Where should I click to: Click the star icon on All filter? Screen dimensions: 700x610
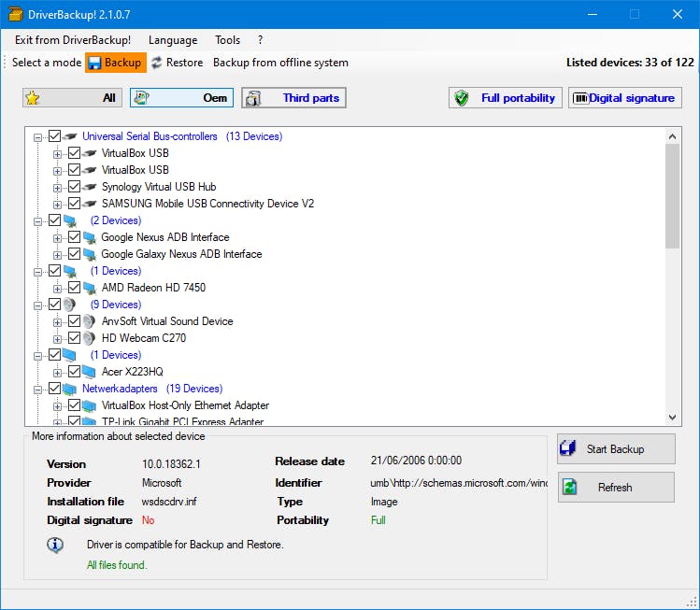pyautogui.click(x=33, y=98)
